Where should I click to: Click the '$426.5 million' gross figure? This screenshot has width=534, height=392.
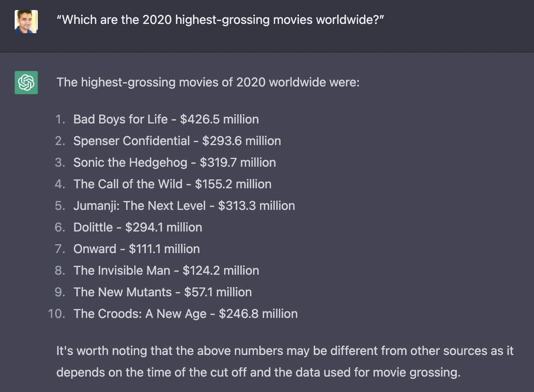pos(219,119)
